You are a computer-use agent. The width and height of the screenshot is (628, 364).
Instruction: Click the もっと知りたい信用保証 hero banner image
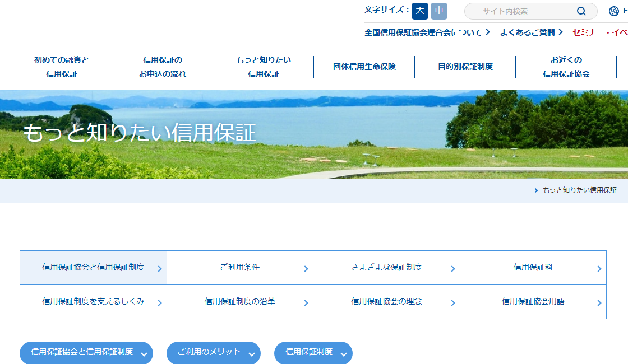pyautogui.click(x=314, y=134)
